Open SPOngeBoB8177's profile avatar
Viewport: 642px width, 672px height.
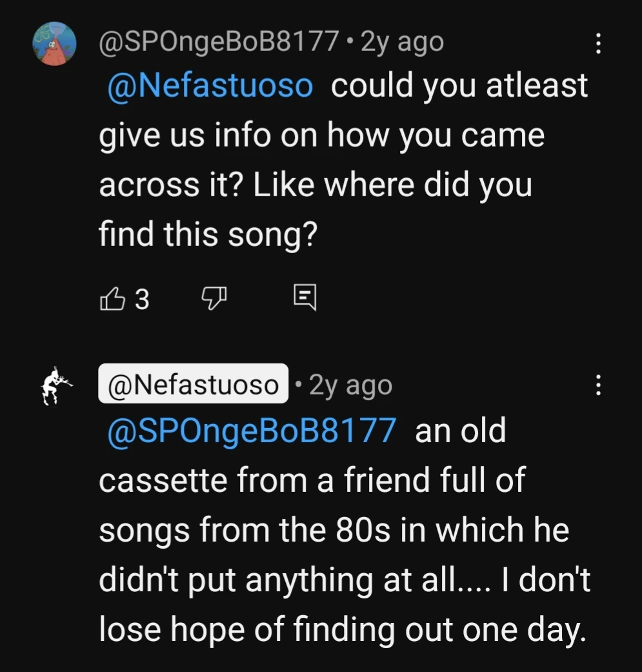point(55,44)
